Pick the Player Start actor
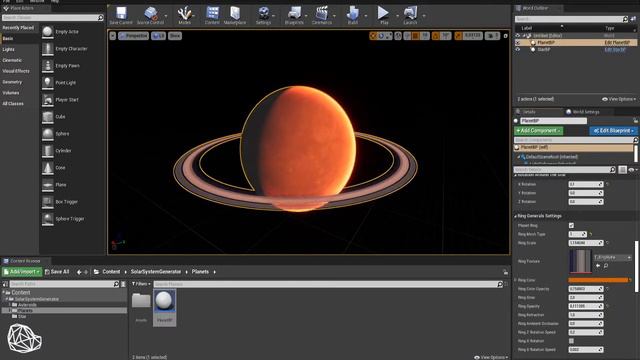640x360 pixels. pos(48,100)
